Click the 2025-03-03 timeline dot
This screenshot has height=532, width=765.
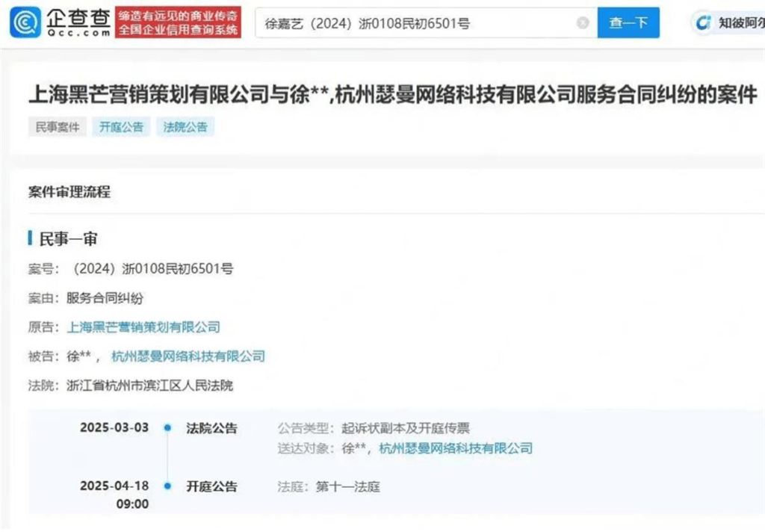(168, 429)
